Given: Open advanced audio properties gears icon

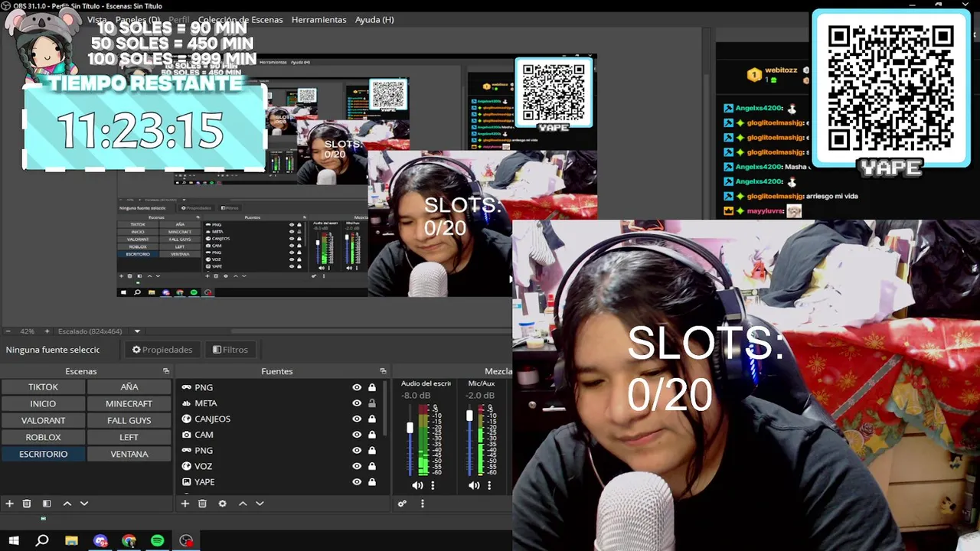Looking at the screenshot, I should pyautogui.click(x=402, y=504).
